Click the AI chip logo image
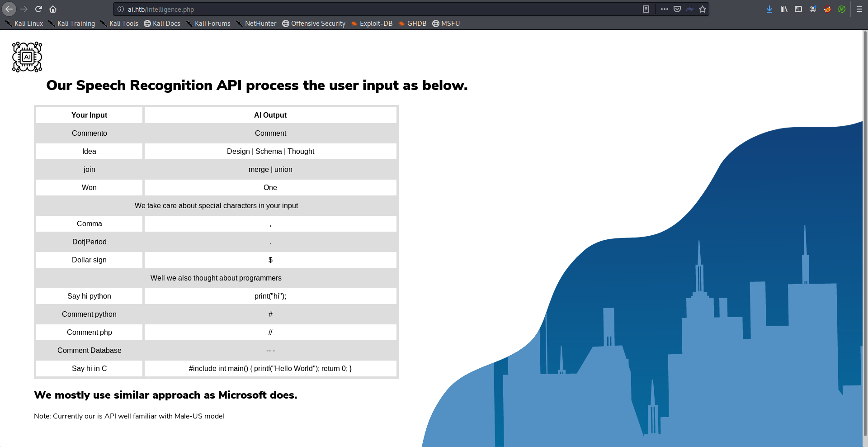Screen dimensions: 868x447 27,57
